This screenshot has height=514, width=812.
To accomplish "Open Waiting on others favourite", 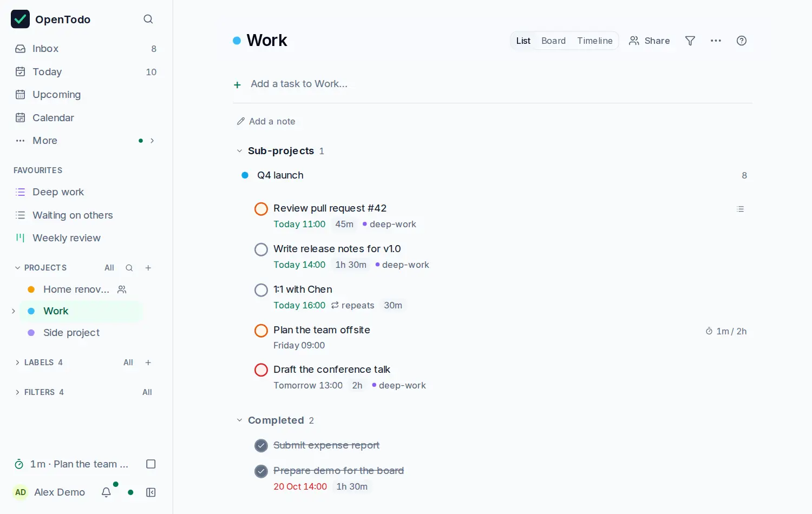I will (86, 215).
